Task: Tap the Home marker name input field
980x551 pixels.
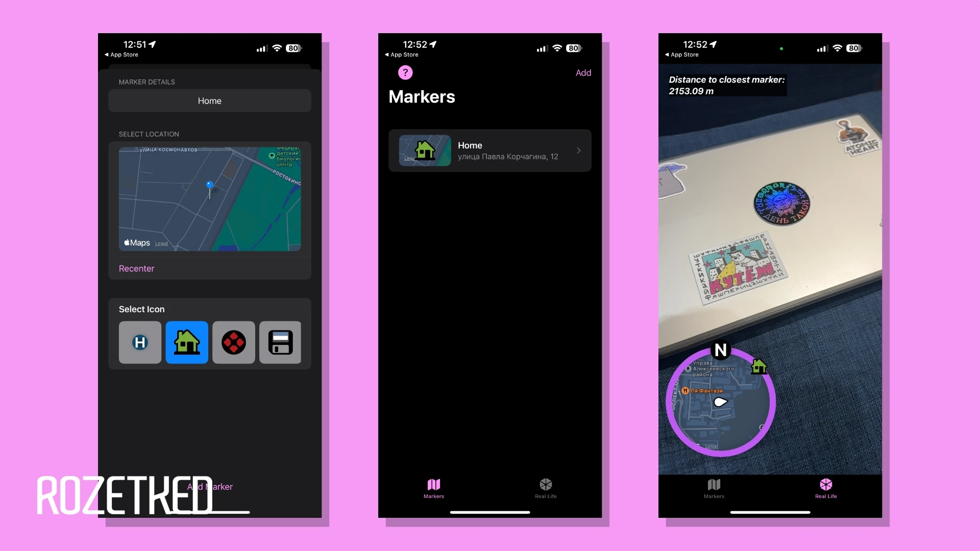Action: click(x=209, y=101)
